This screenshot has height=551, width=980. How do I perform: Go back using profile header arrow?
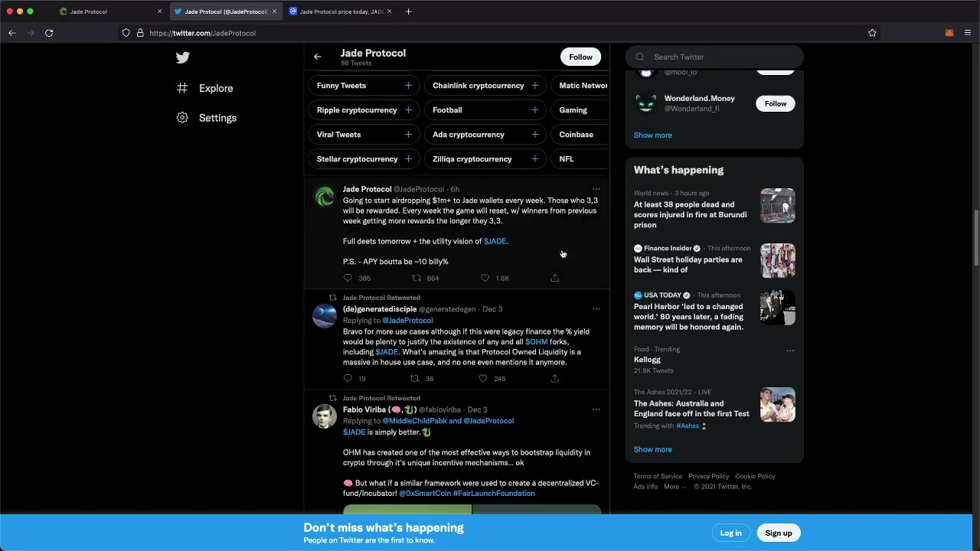(318, 57)
